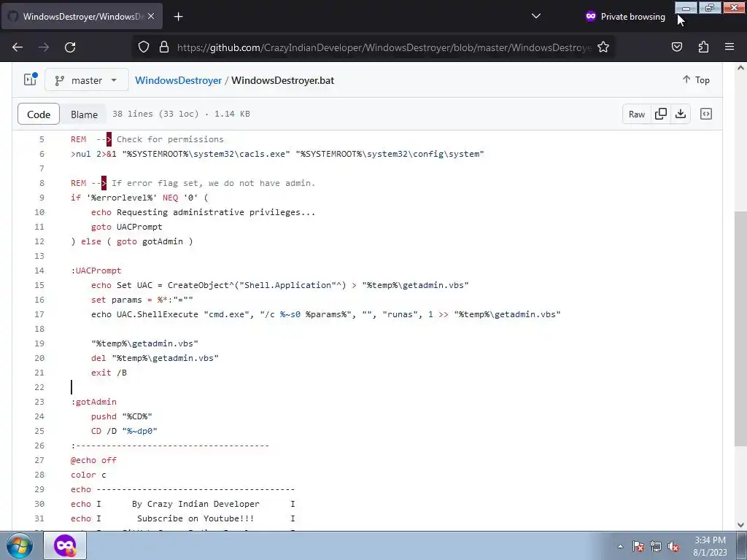Go forward one page
This screenshot has height=560, width=747.
(x=44, y=47)
